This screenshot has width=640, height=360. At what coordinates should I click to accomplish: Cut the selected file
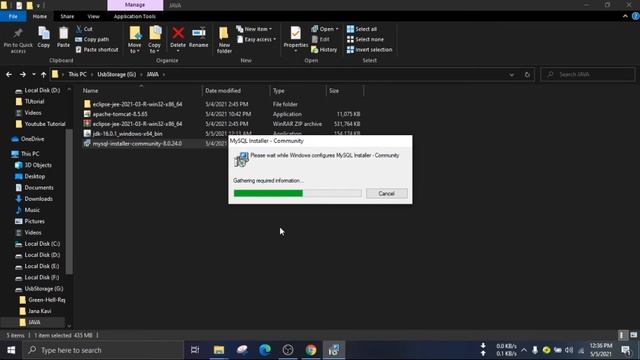[x=84, y=29]
